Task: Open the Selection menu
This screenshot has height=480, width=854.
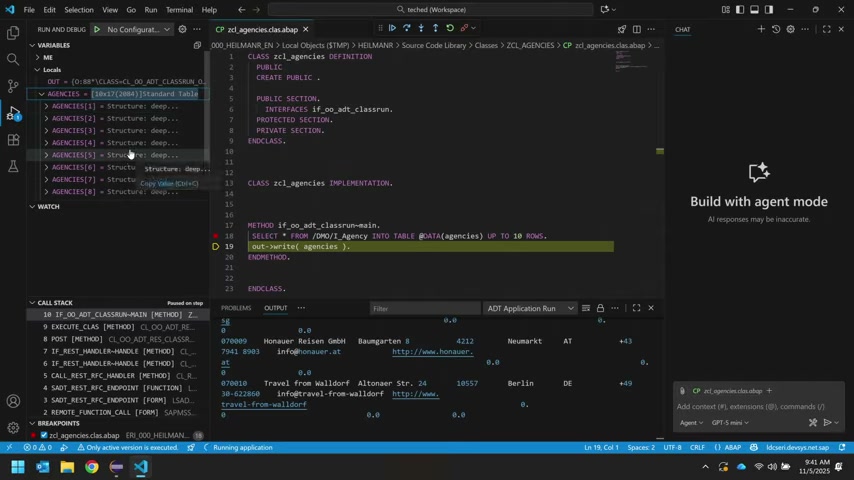Action: point(78,10)
